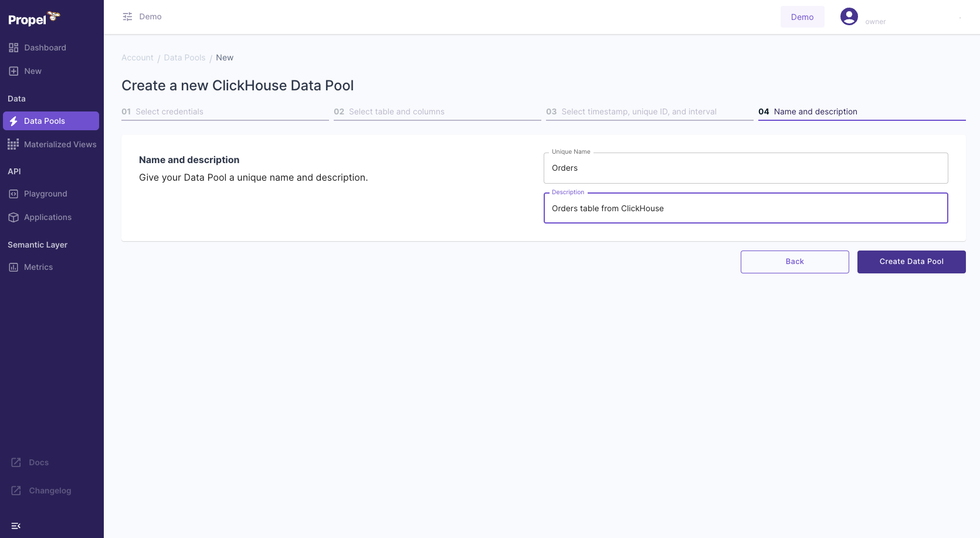Click the Back button
980x538 pixels.
click(x=795, y=262)
